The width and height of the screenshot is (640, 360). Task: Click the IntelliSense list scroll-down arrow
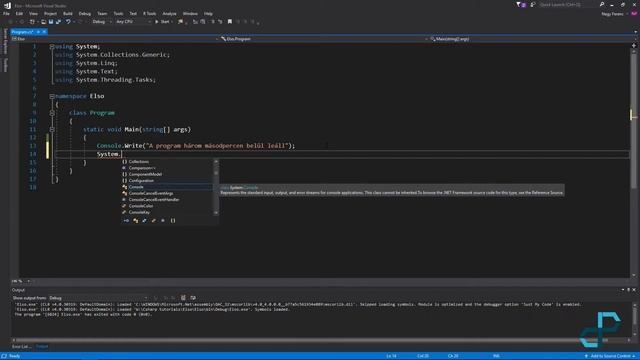point(216,213)
